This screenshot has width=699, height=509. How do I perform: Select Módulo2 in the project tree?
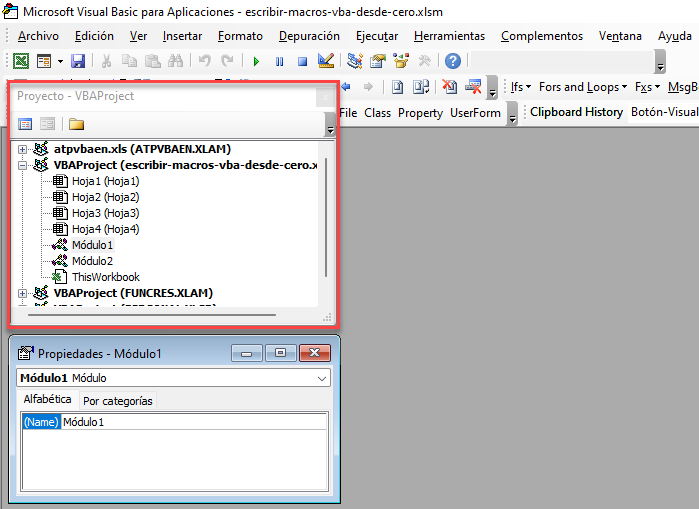point(92,261)
